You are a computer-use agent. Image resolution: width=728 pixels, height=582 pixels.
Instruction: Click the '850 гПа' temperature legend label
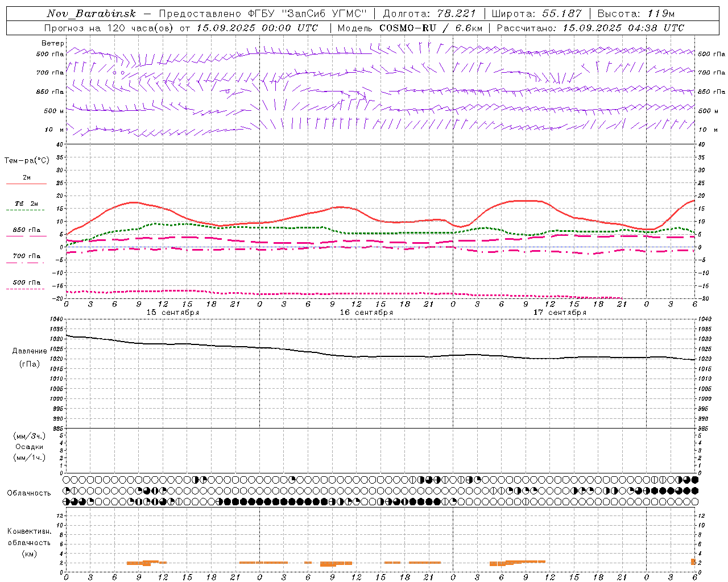click(26, 230)
